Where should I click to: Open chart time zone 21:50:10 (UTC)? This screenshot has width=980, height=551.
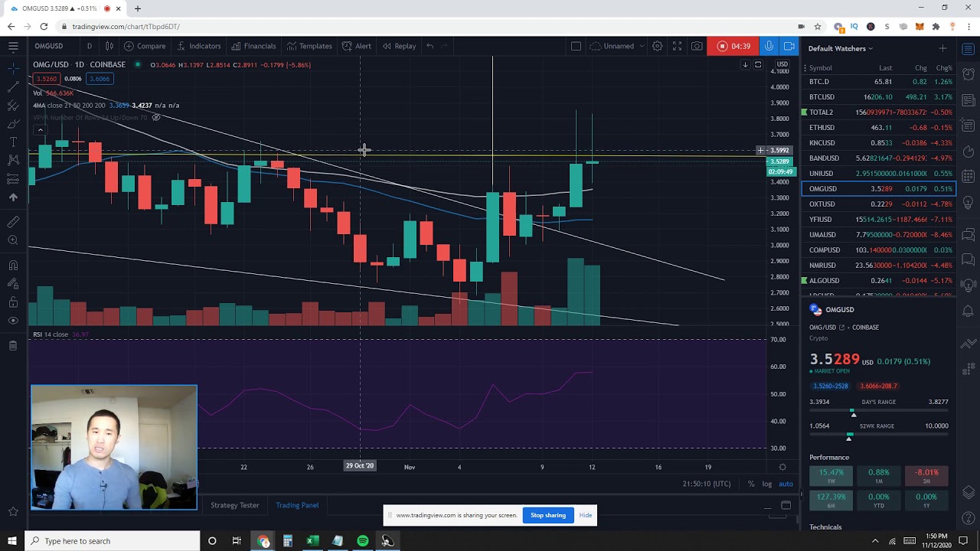pos(707,484)
